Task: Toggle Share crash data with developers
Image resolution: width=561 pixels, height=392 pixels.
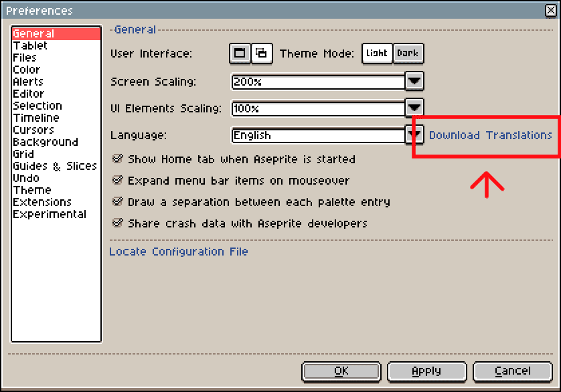Action: [x=240, y=223]
